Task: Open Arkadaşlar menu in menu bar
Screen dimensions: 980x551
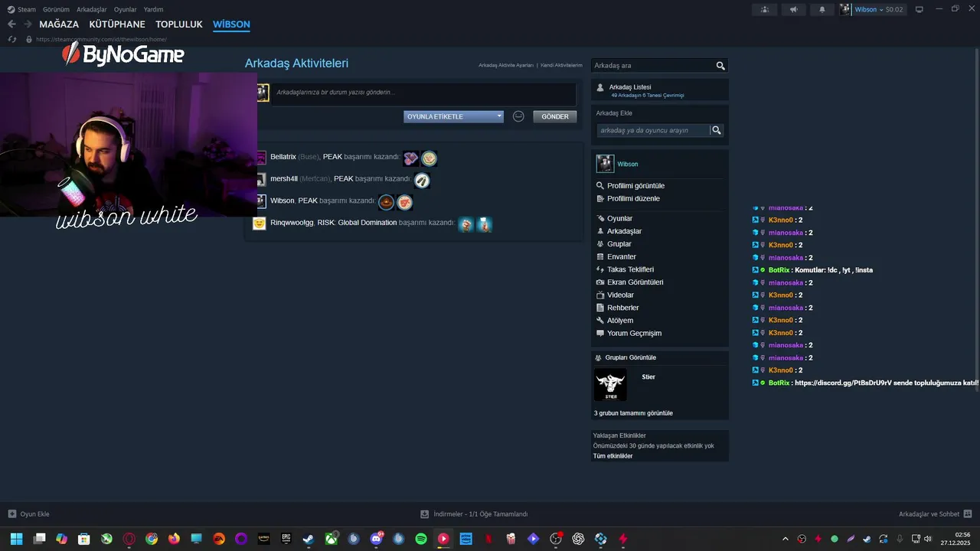Action: 92,10
